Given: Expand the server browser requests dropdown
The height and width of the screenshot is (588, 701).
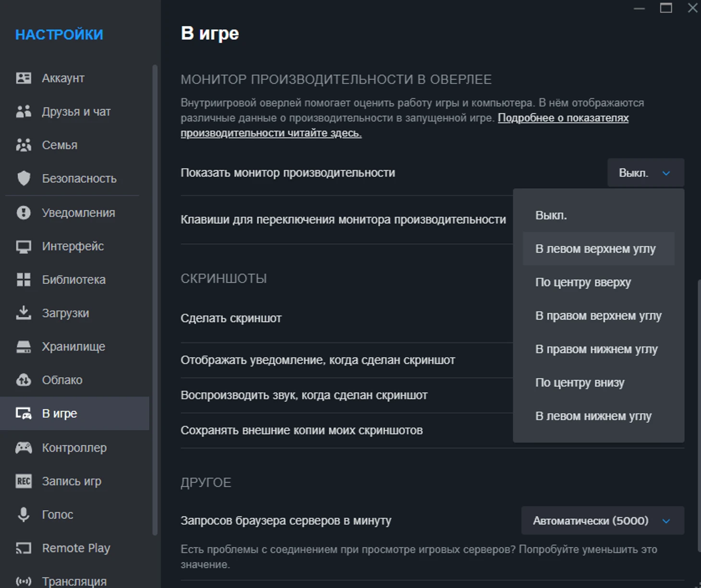Looking at the screenshot, I should tap(603, 521).
